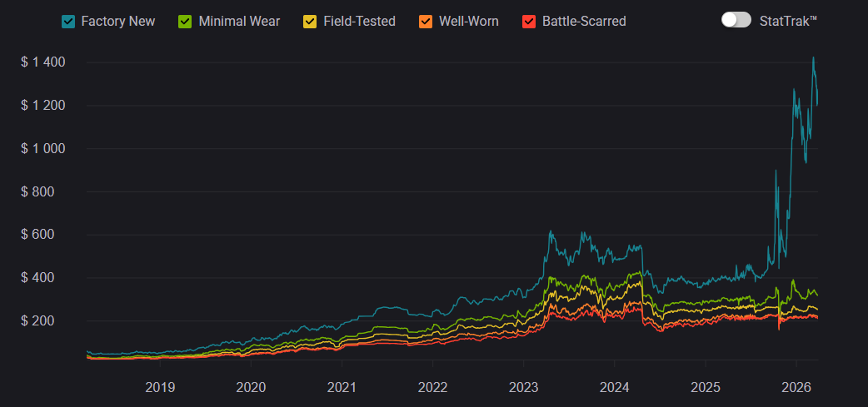Click the $ 1 400 y-axis label
This screenshot has width=868, height=407.
43,62
